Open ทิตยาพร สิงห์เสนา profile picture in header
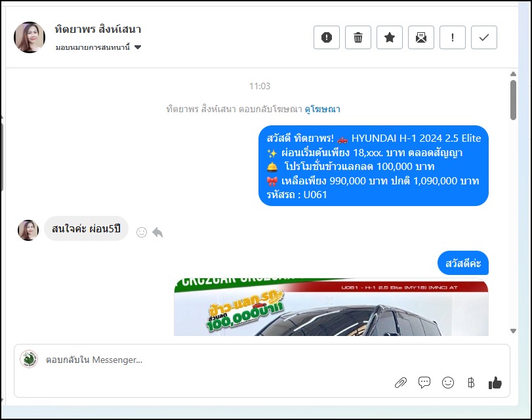The width and height of the screenshot is (532, 420). [30, 37]
